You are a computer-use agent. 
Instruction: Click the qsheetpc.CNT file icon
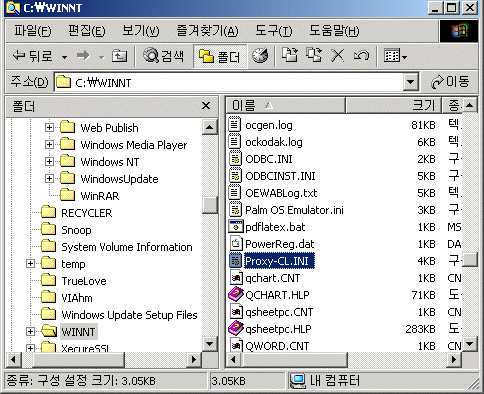point(236,312)
